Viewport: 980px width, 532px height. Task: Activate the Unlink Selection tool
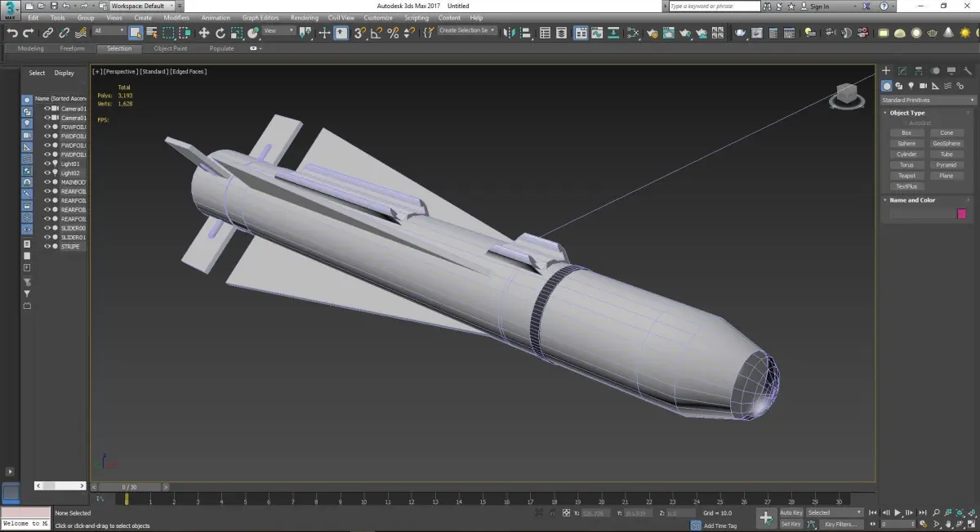(x=64, y=33)
